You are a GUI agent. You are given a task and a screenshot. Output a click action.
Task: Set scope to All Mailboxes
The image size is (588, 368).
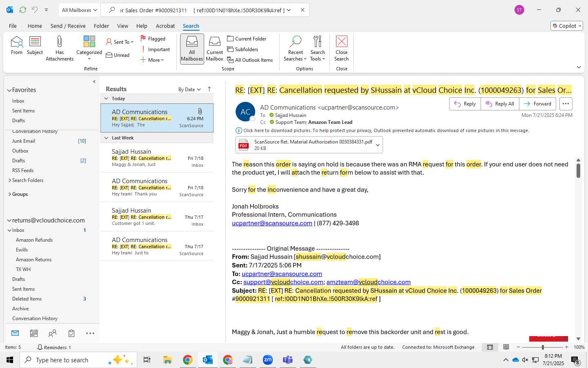tap(192, 49)
